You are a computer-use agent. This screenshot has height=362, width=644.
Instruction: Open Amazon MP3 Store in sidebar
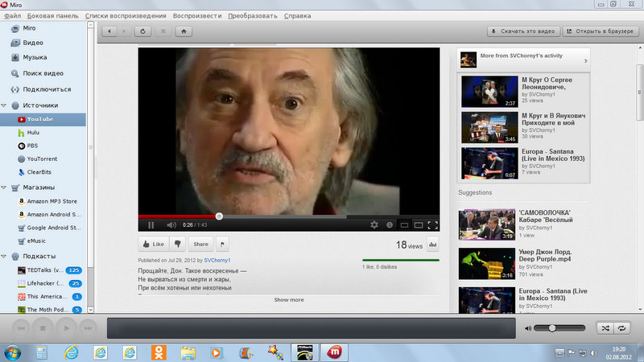click(43, 201)
